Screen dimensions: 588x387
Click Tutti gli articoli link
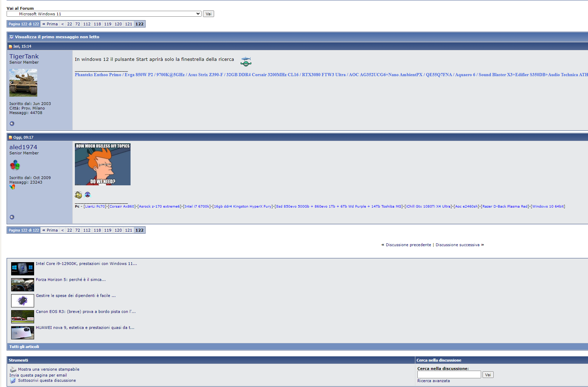click(x=24, y=347)
